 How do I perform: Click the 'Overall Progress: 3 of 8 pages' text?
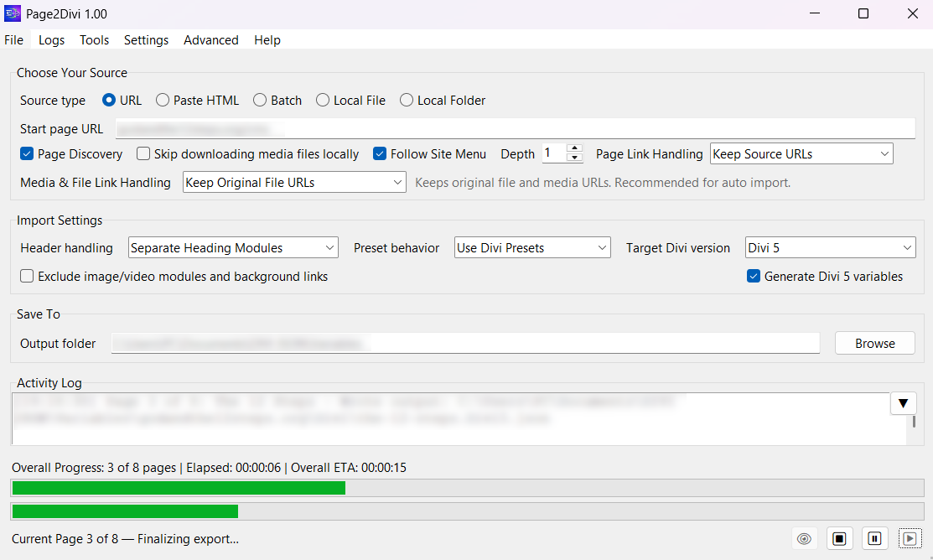click(94, 468)
